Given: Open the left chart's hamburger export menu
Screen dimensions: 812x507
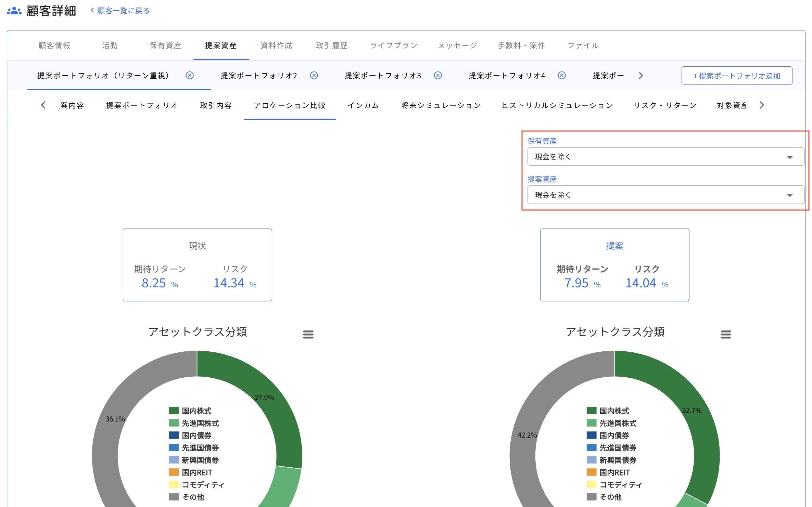Looking at the screenshot, I should 308,334.
